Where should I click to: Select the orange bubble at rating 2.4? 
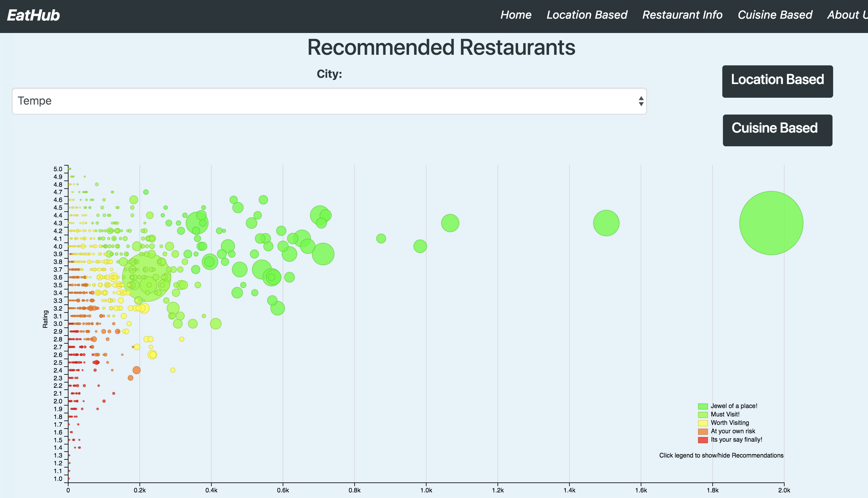pos(136,370)
